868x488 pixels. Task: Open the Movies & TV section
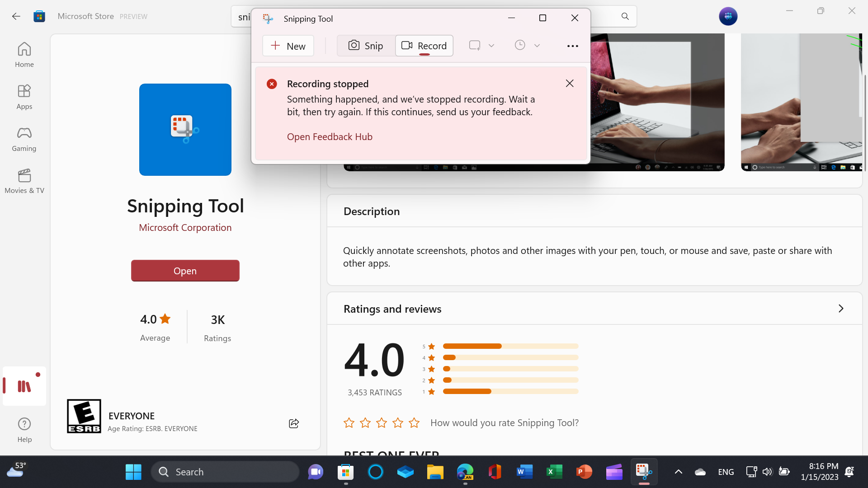pos(24,181)
